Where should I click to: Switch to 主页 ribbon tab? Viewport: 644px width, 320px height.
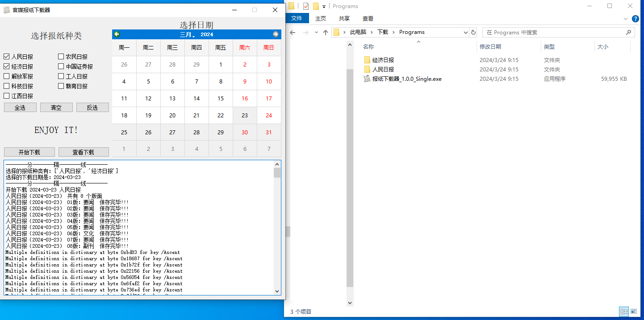coord(321,18)
